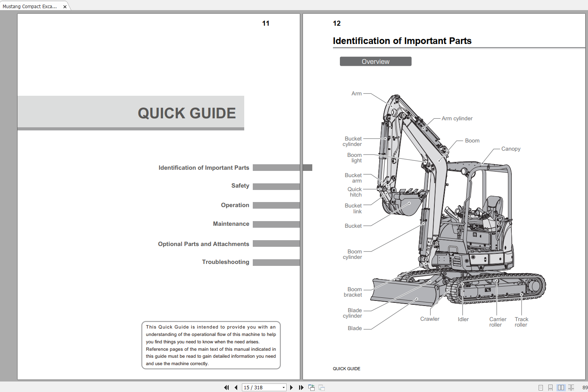The image size is (588, 392).
Task: Click the next view navigation icon
Action: pos(322,387)
